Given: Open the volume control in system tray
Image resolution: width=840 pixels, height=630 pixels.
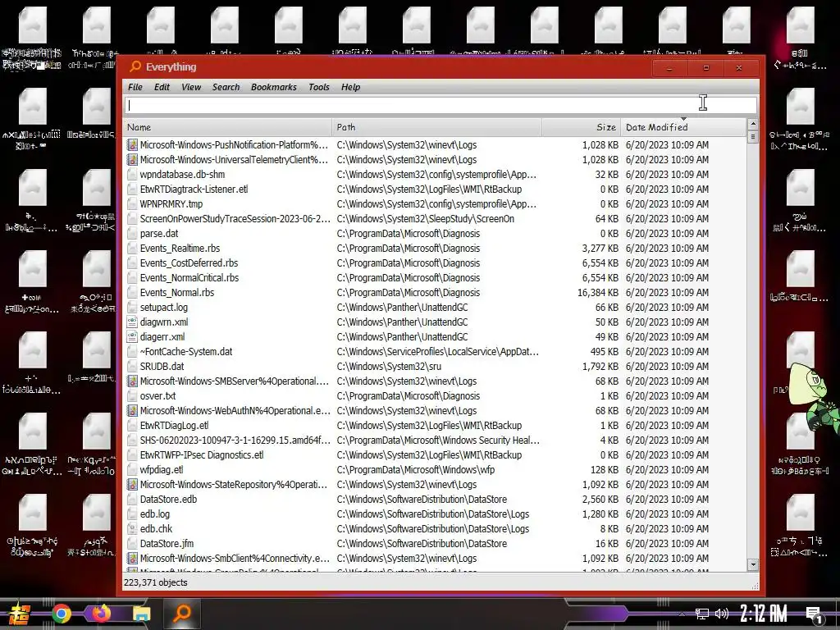Looking at the screenshot, I should coord(722,614).
